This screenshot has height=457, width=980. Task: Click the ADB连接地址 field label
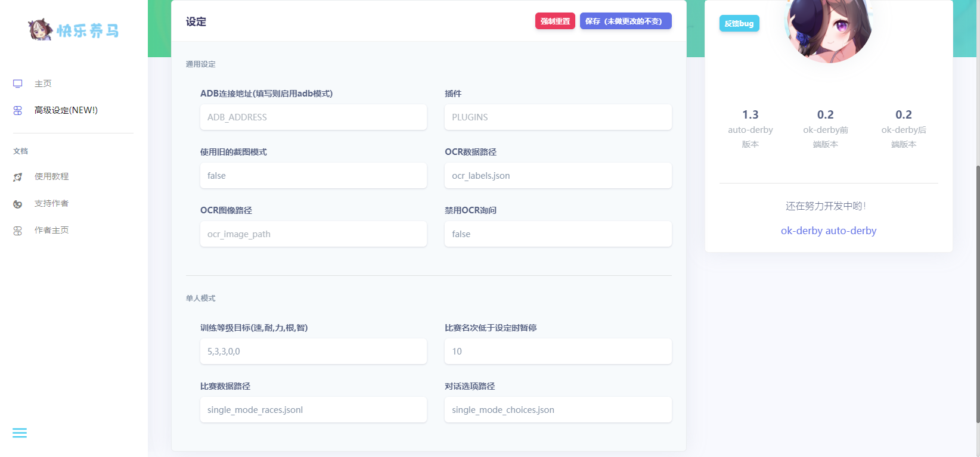point(266,94)
